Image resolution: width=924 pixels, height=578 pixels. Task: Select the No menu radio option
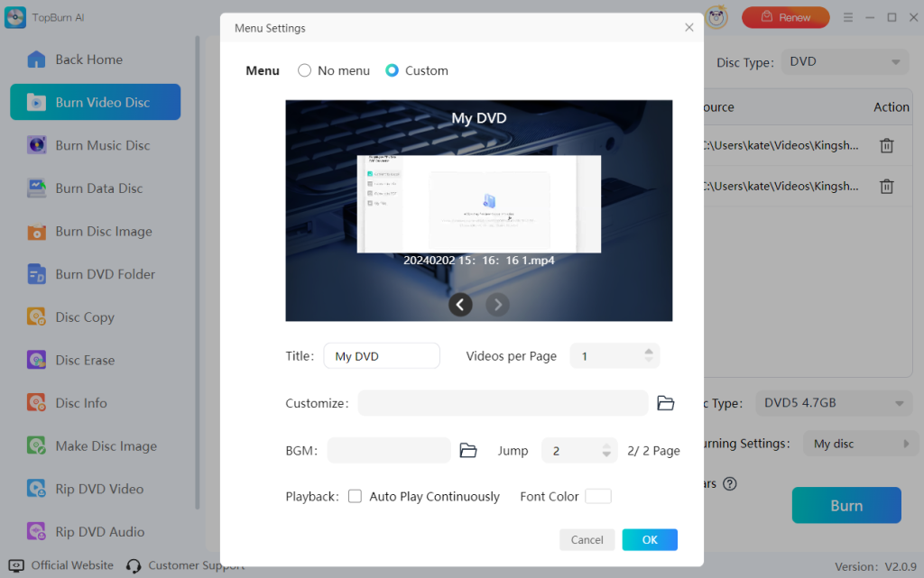coord(304,69)
